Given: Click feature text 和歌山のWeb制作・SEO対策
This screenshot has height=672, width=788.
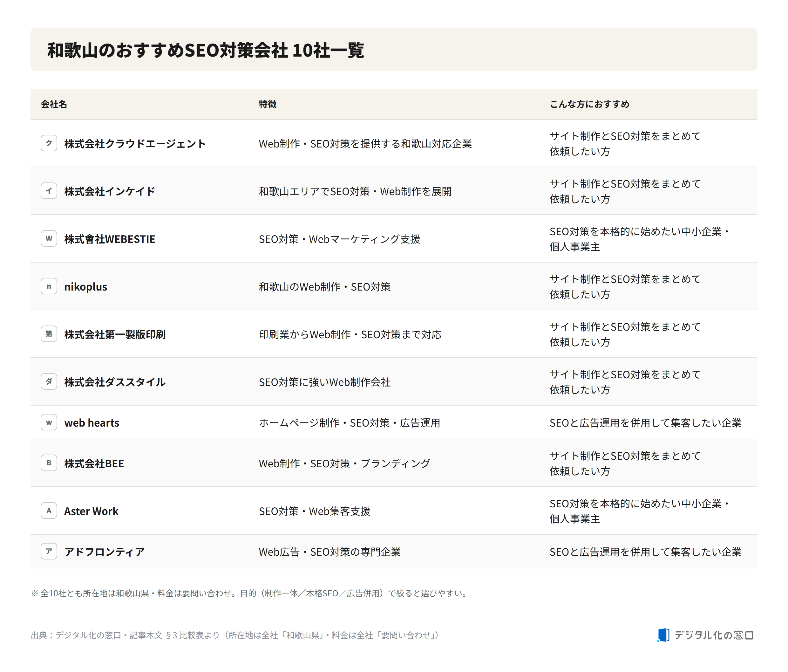Looking at the screenshot, I should pyautogui.click(x=325, y=286).
